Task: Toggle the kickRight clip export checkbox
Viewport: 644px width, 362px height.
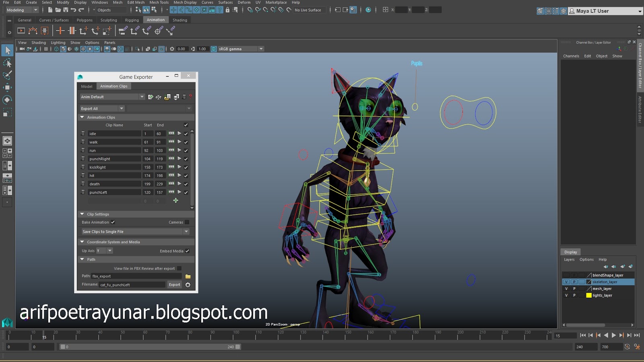Action: [186, 167]
